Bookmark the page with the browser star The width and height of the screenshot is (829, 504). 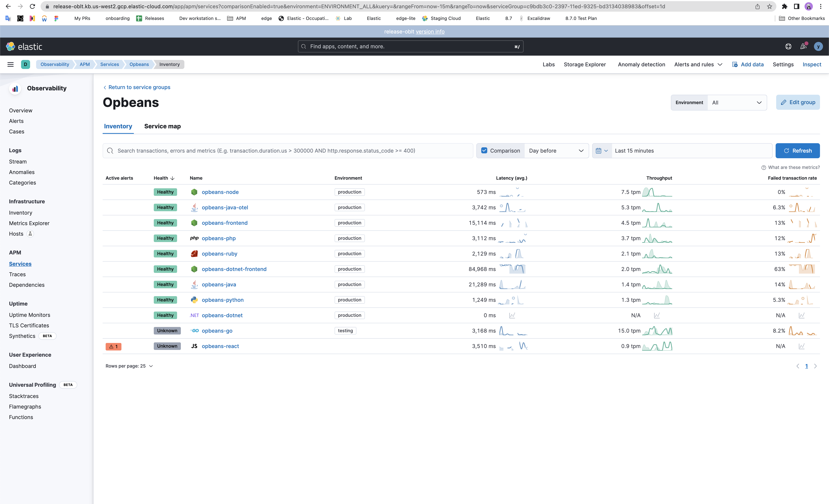click(x=769, y=6)
